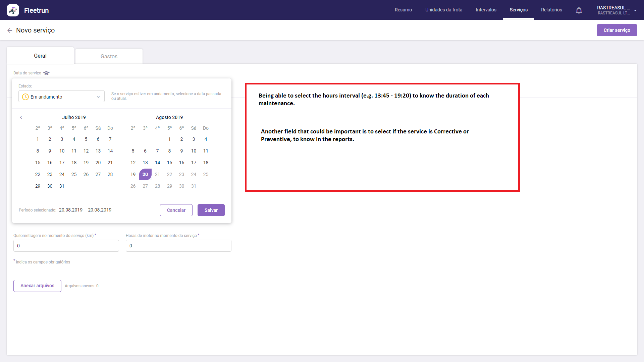The image size is (644, 362).
Task: Click the clock icon in Estado field
Action: (25, 97)
